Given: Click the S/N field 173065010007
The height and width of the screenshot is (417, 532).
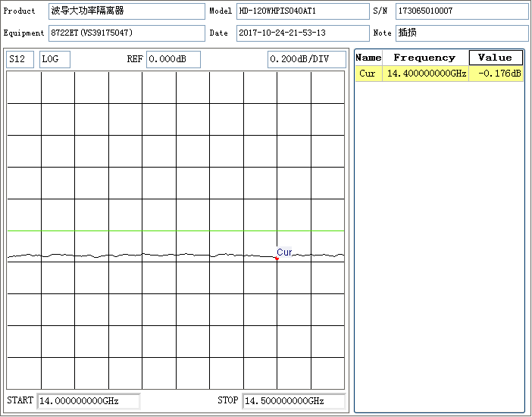Looking at the screenshot, I should pyautogui.click(x=462, y=11).
